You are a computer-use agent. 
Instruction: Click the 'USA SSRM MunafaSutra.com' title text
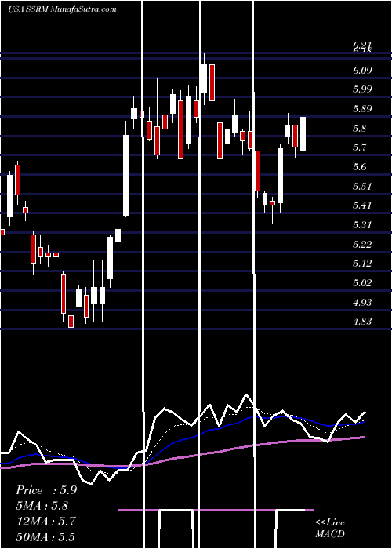point(62,9)
